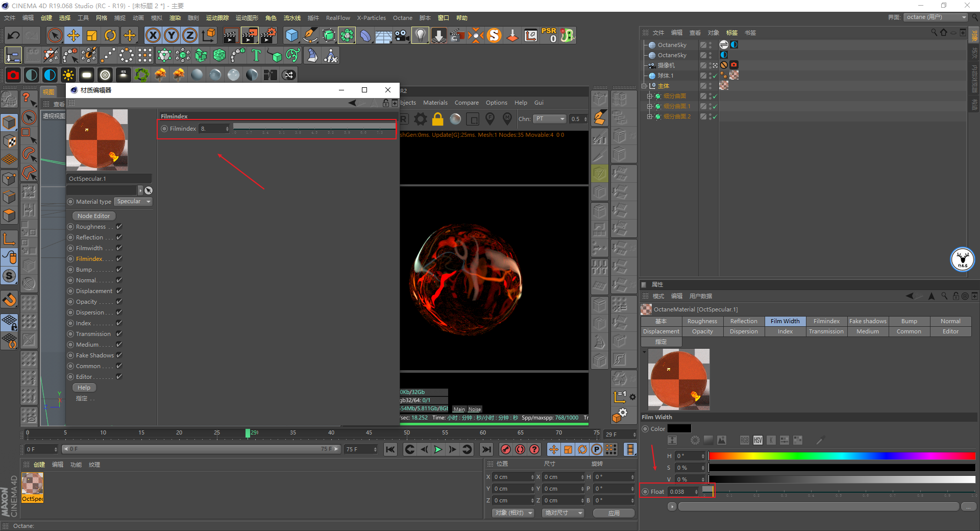This screenshot has height=531, width=980.
Task: Select the Rotate tool
Action: click(110, 35)
